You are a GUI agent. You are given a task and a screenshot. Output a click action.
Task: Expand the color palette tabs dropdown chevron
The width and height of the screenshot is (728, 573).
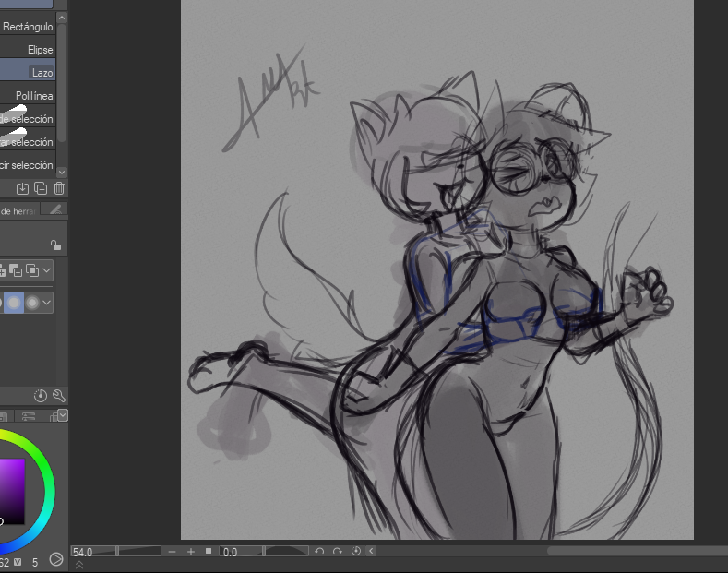63,415
